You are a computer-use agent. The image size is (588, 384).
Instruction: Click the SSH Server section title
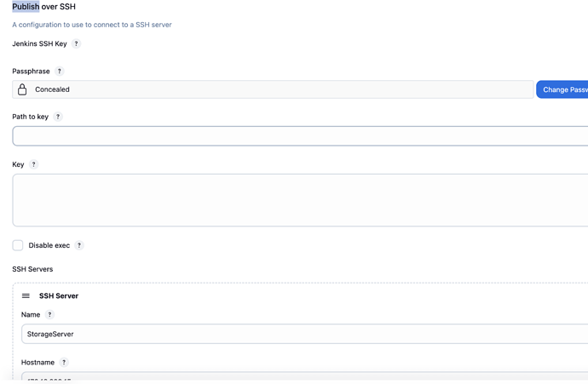(x=59, y=296)
